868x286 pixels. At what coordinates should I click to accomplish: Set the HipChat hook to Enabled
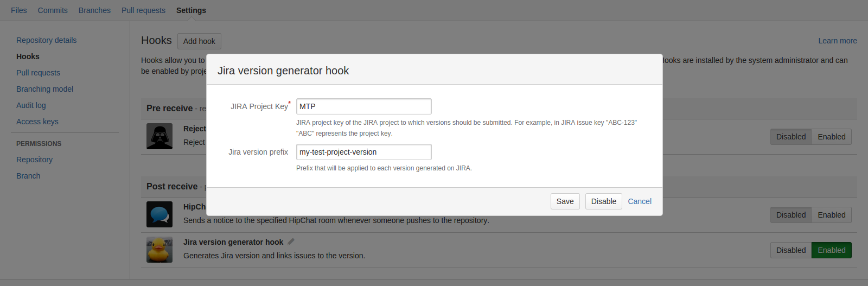[832, 215]
